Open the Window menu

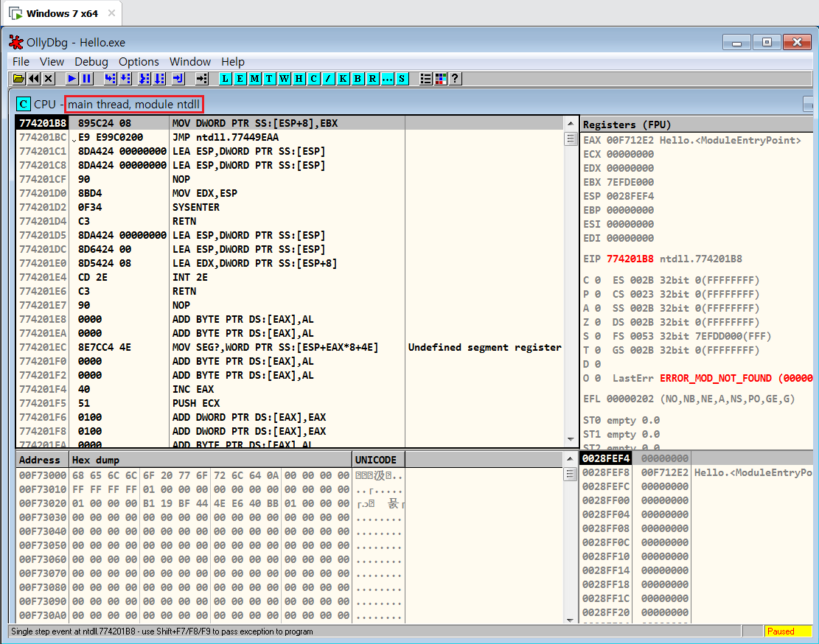click(x=190, y=62)
